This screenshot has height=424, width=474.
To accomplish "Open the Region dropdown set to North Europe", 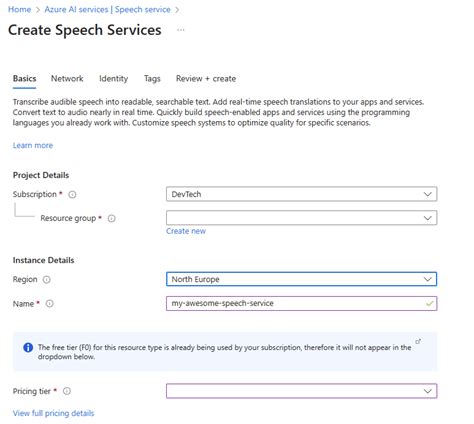I will click(301, 279).
